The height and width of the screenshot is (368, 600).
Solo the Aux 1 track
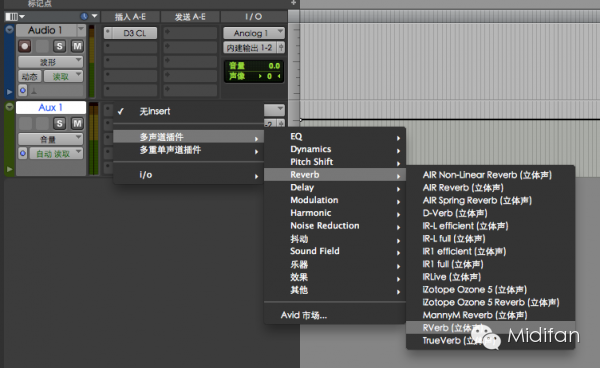click(x=59, y=124)
